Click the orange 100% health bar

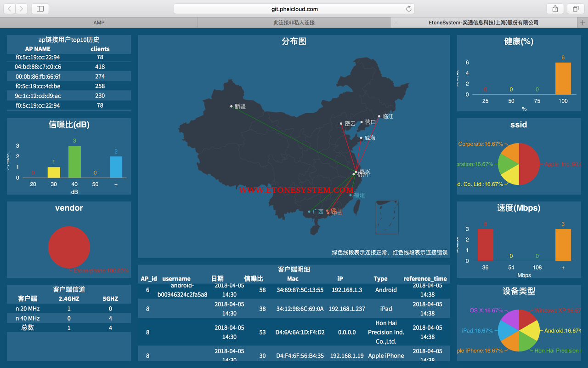563,78
